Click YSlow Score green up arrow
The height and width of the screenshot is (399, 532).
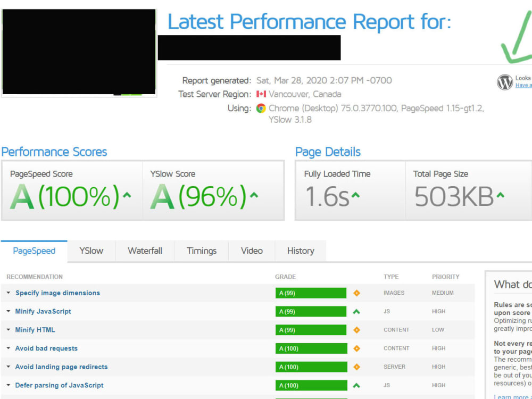254,195
